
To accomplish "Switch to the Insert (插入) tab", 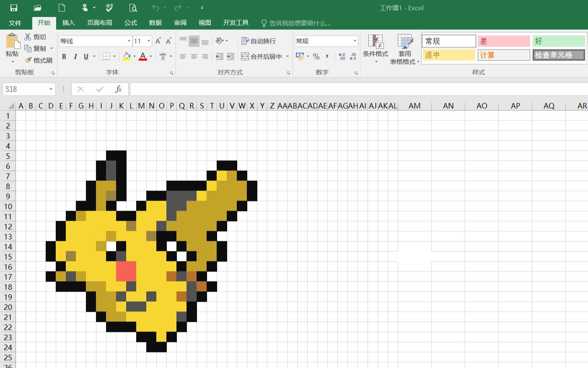I will coord(68,23).
